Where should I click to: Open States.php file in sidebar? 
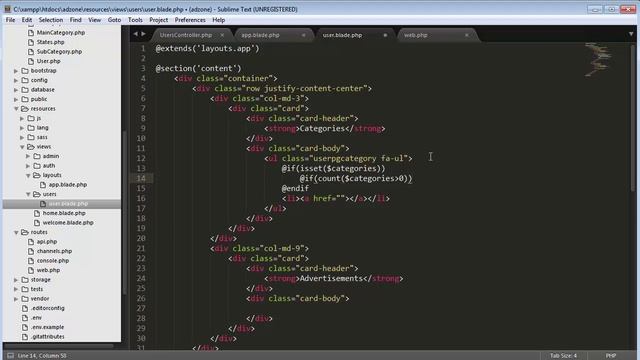(51, 42)
